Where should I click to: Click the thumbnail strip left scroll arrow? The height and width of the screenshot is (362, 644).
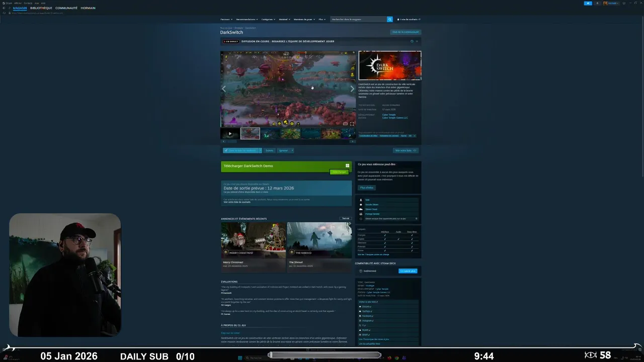point(223,141)
